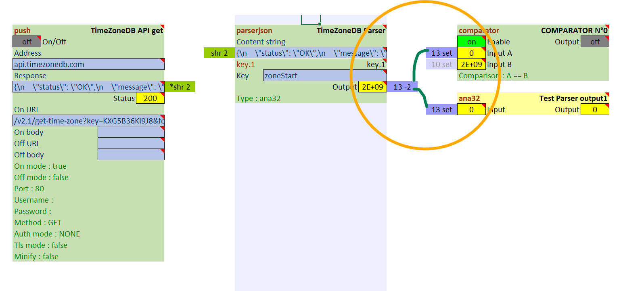This screenshot has height=291, width=644.
Task: Click the empty Off URL field
Action: (131, 143)
